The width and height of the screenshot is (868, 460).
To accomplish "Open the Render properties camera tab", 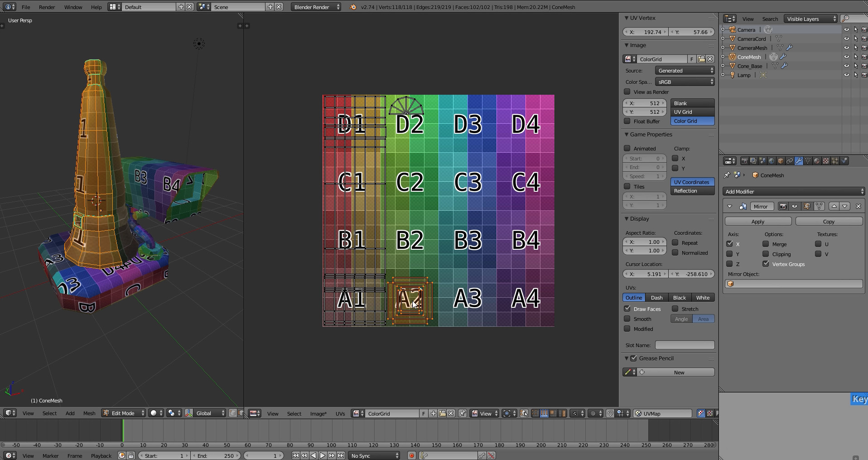I will point(744,161).
